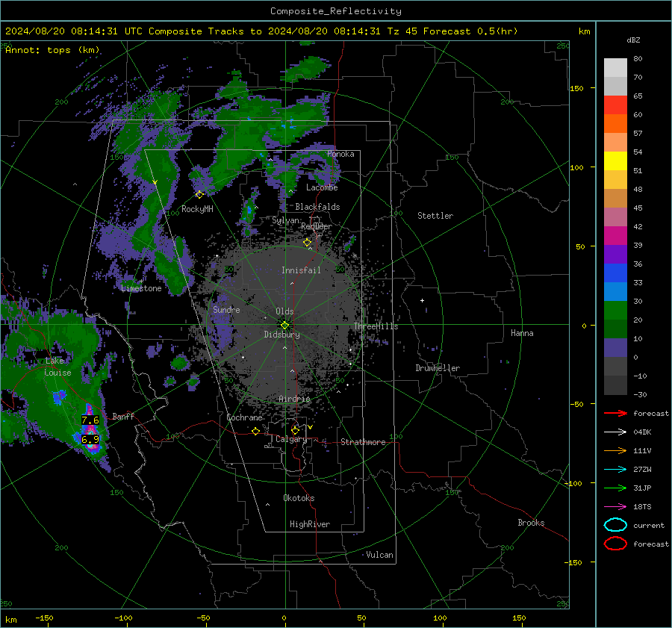The width and height of the screenshot is (672, 628).
Task: Click the slate blue 0-10 dBZ swatch
Action: point(615,348)
